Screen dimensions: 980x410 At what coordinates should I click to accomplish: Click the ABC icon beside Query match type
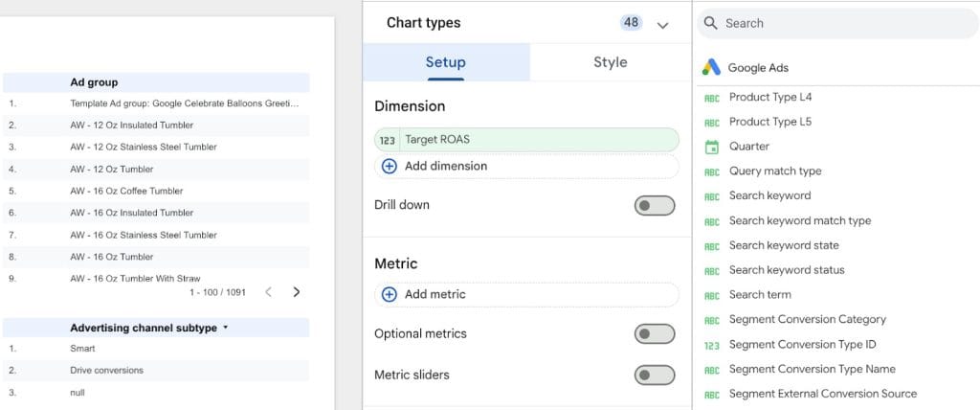tap(712, 172)
